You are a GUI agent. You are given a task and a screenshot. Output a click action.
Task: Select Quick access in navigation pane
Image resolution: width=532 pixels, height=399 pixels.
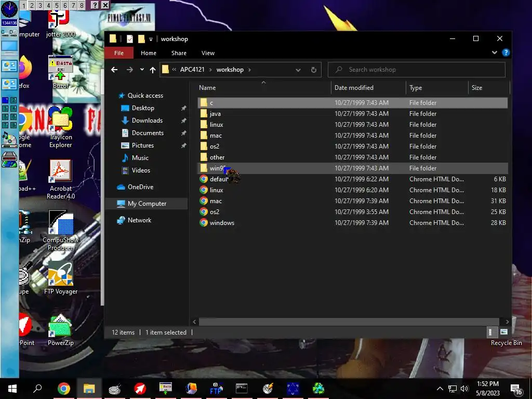pos(145,96)
